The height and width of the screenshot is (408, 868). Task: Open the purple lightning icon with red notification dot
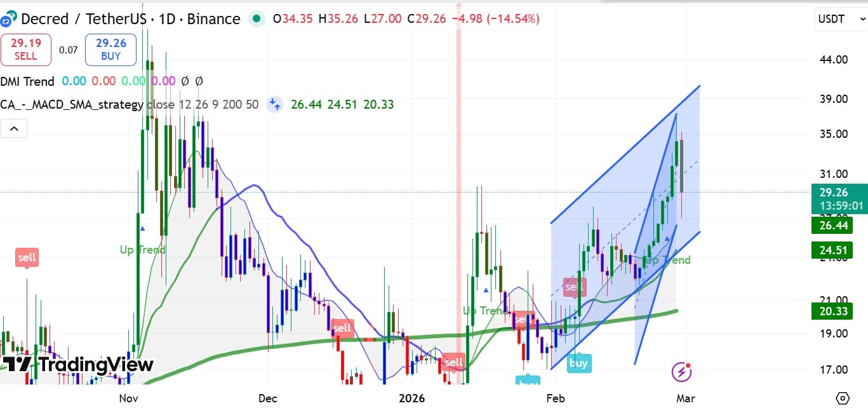(681, 372)
